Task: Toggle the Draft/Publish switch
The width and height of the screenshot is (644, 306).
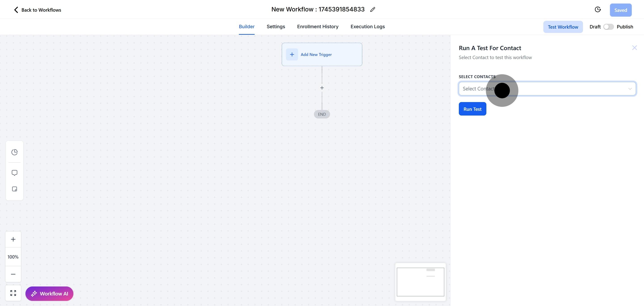Action: (608, 27)
